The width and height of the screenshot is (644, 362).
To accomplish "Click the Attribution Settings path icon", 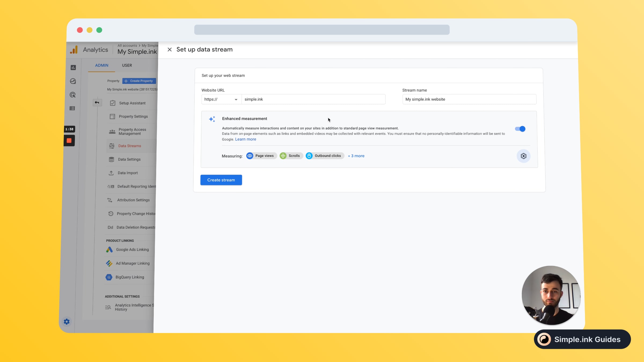I will point(110,200).
